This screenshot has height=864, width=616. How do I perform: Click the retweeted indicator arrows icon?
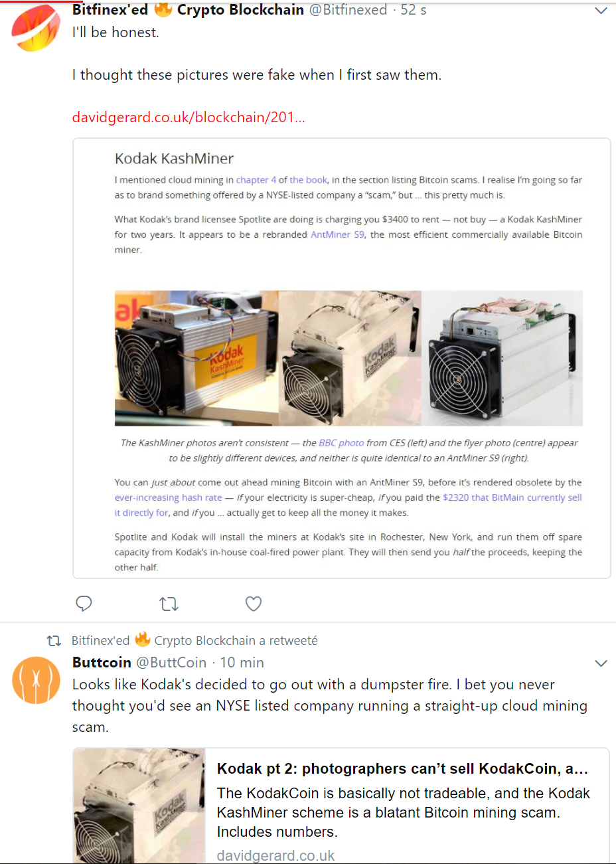point(54,641)
